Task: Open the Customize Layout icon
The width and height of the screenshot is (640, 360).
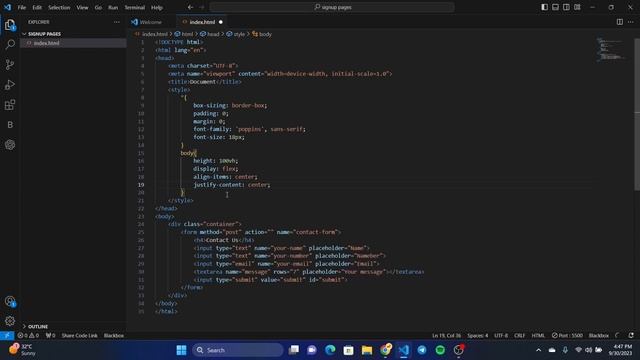Action: pos(577,7)
